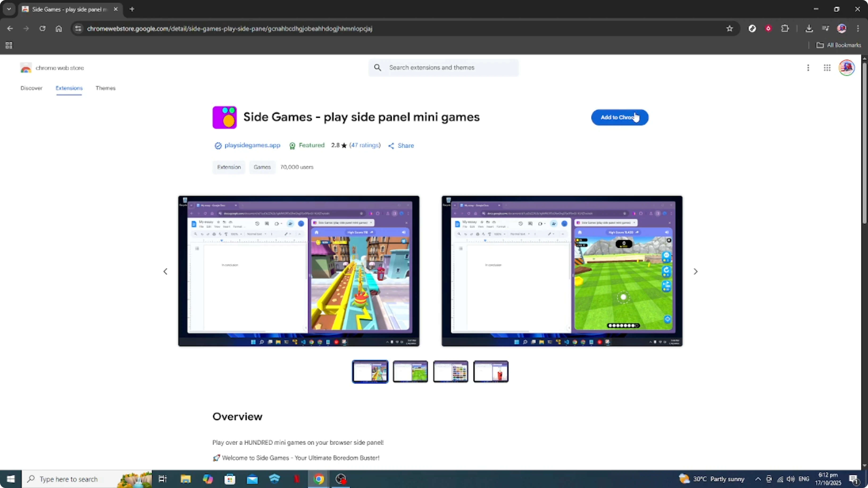Image resolution: width=868 pixels, height=488 pixels.
Task: Select the second screenshot thumbnail
Action: pyautogui.click(x=410, y=372)
